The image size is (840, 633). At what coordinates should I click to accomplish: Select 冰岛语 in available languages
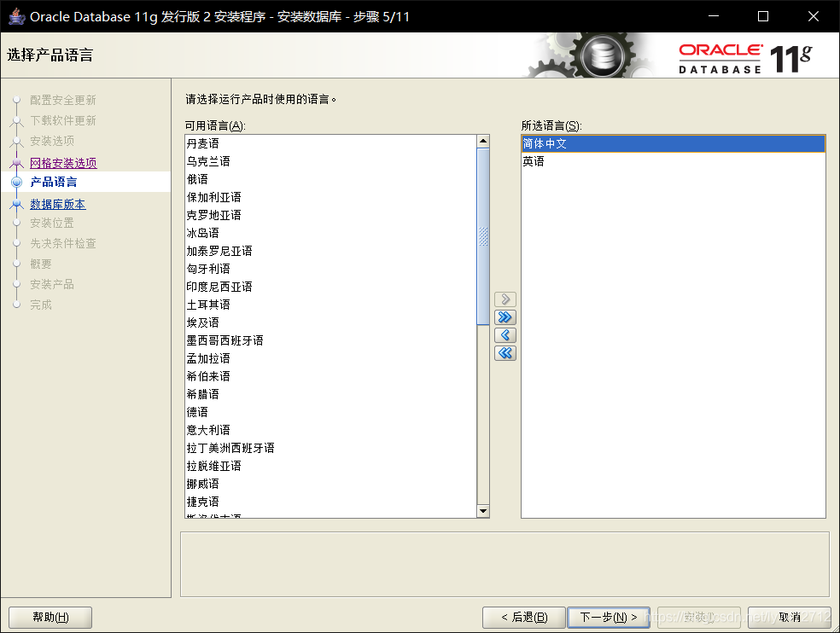(330, 233)
